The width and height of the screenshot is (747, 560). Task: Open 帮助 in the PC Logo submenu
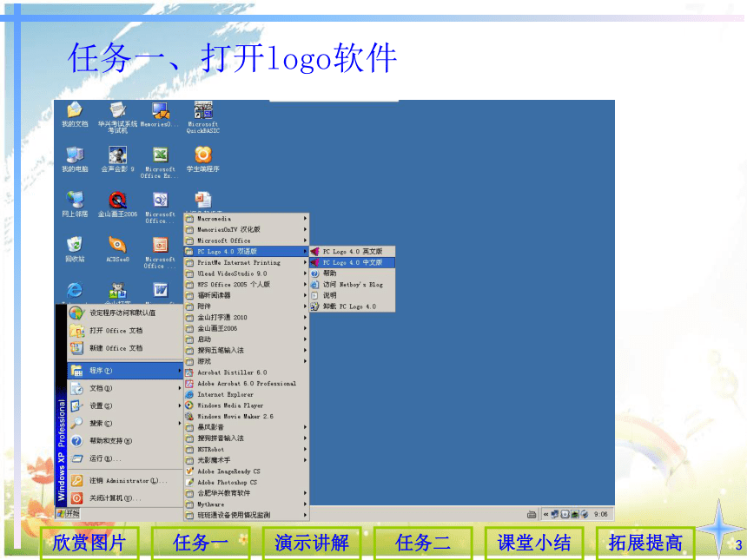point(352,273)
